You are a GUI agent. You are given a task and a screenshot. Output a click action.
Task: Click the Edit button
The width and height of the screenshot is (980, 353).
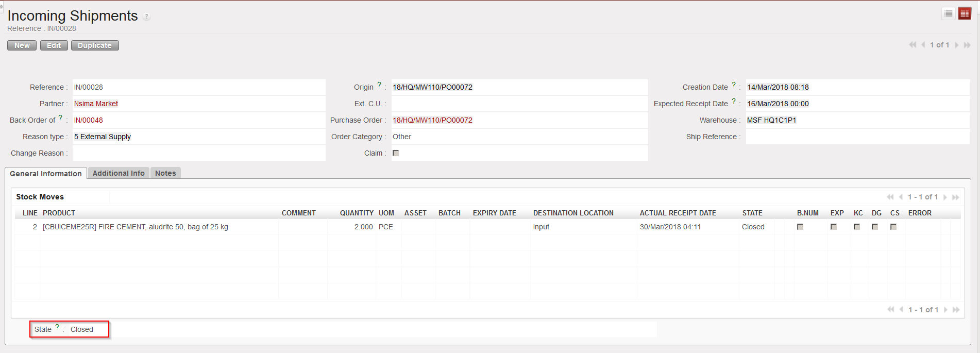[54, 45]
